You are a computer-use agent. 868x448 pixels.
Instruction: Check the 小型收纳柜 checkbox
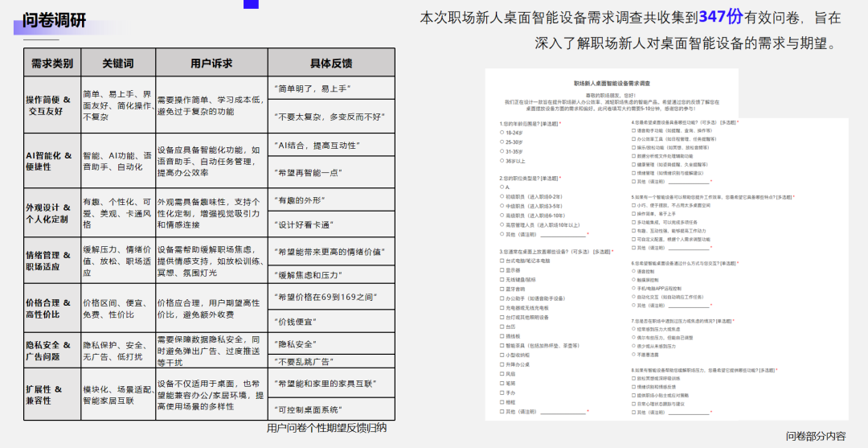pos(501,355)
